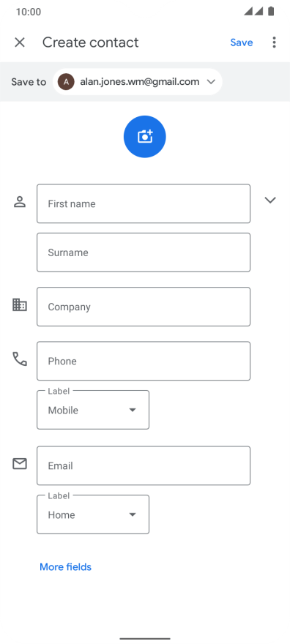Click the person icon beside First name
The height and width of the screenshot is (644, 290).
pos(20,202)
